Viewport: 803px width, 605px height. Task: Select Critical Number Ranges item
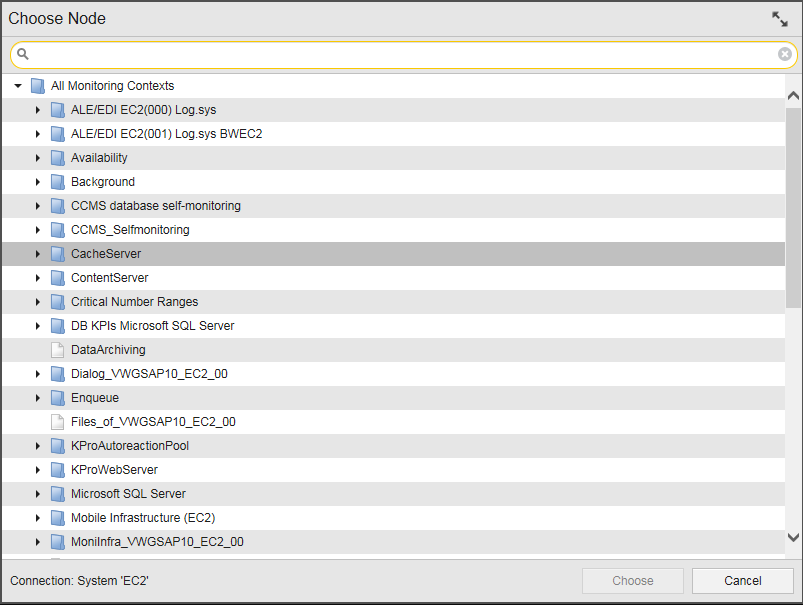pyautogui.click(x=393, y=302)
